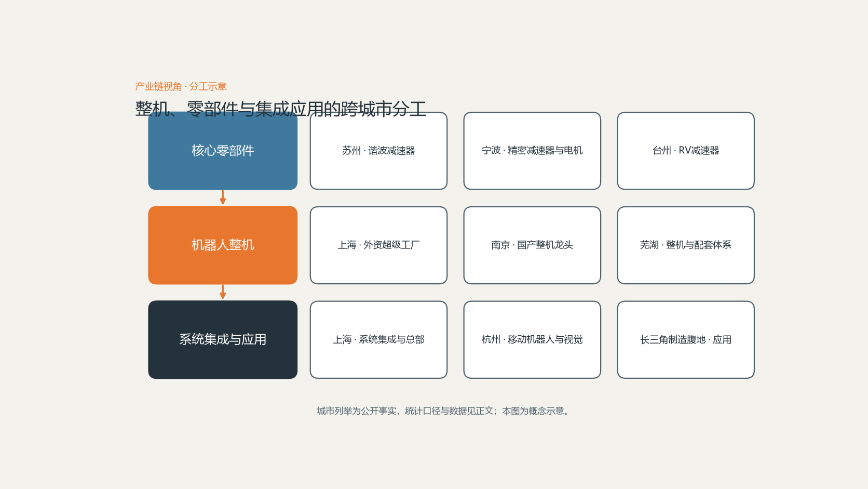Select the orange 机器人整机 box
Image resolution: width=868 pixels, height=489 pixels.
[223, 245]
